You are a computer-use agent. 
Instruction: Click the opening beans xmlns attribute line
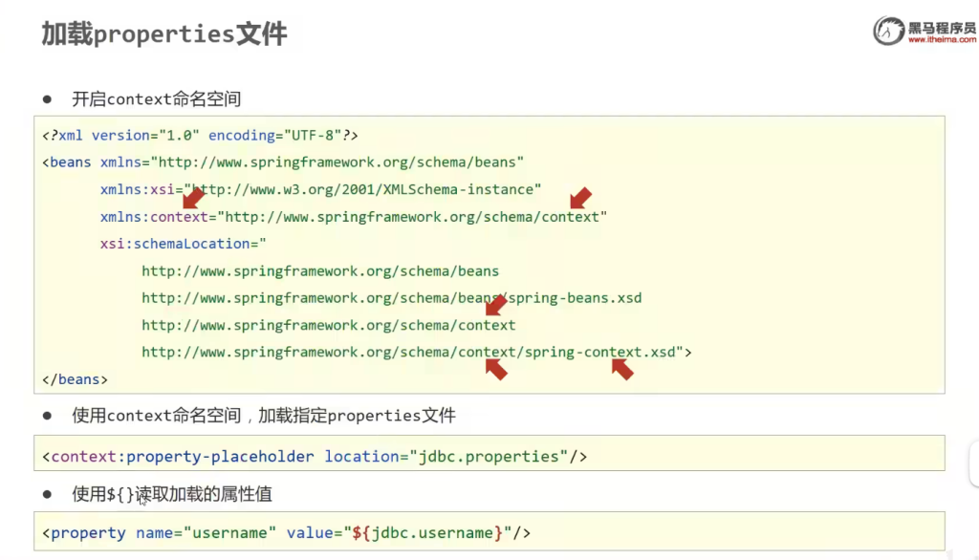click(x=283, y=162)
